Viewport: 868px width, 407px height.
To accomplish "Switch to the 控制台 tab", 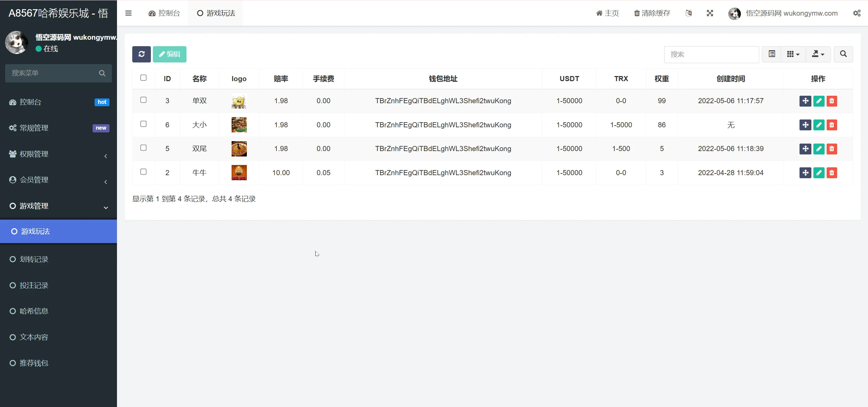I will pos(164,13).
